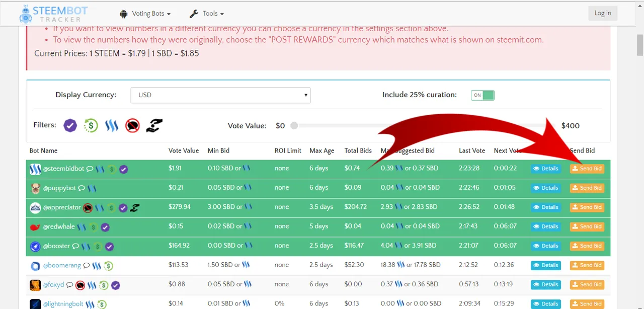
Task: Toggle the red no-comments filter icon
Action: coord(132,125)
